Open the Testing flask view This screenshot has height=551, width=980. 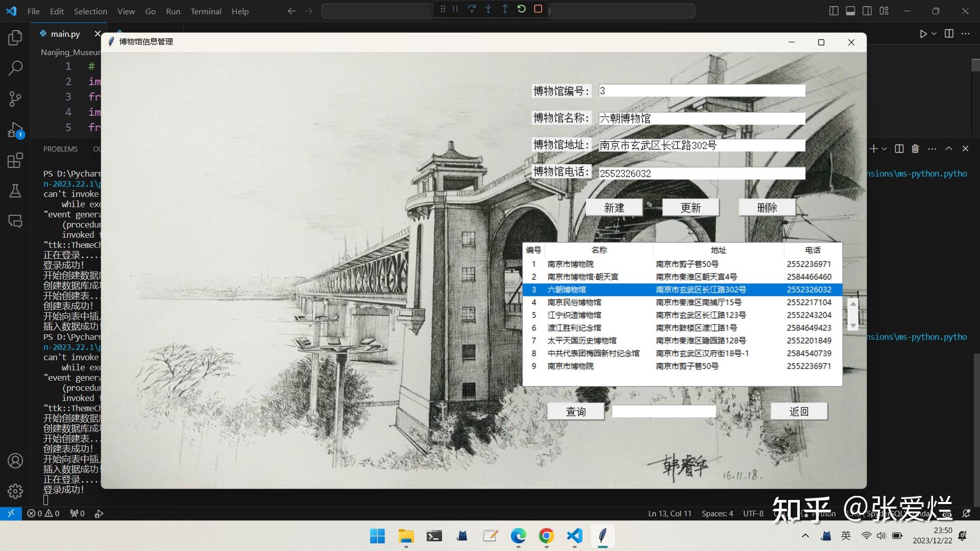[15, 191]
